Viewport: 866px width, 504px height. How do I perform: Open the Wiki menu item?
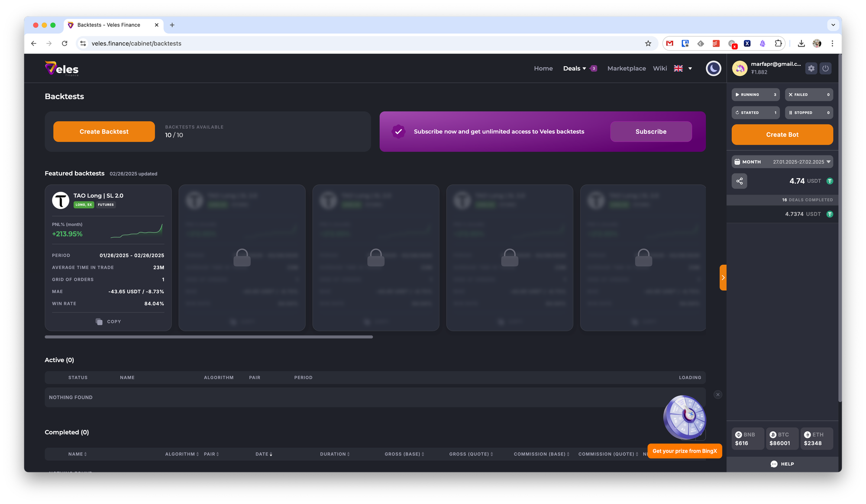click(x=659, y=68)
